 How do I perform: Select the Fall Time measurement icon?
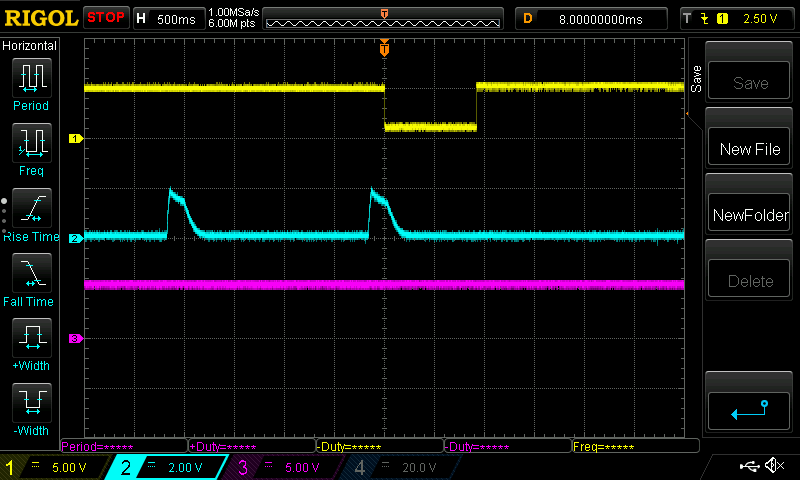pyautogui.click(x=32, y=273)
